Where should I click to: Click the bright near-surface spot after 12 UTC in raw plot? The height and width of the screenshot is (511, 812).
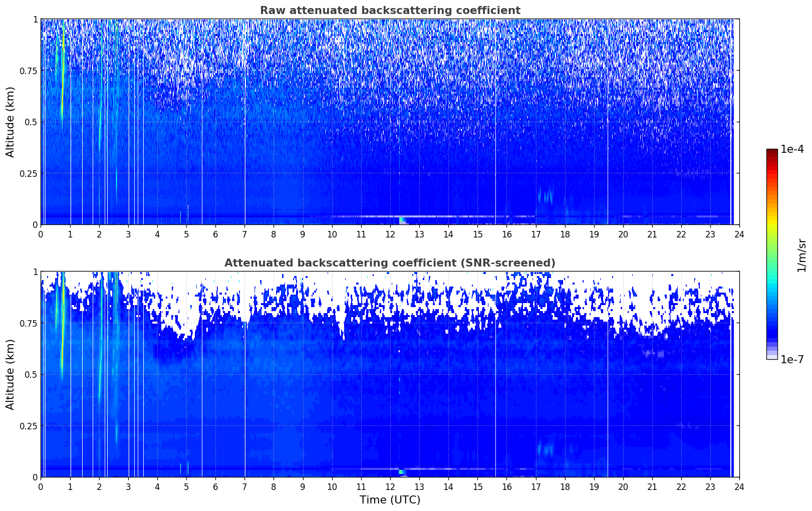coord(402,219)
